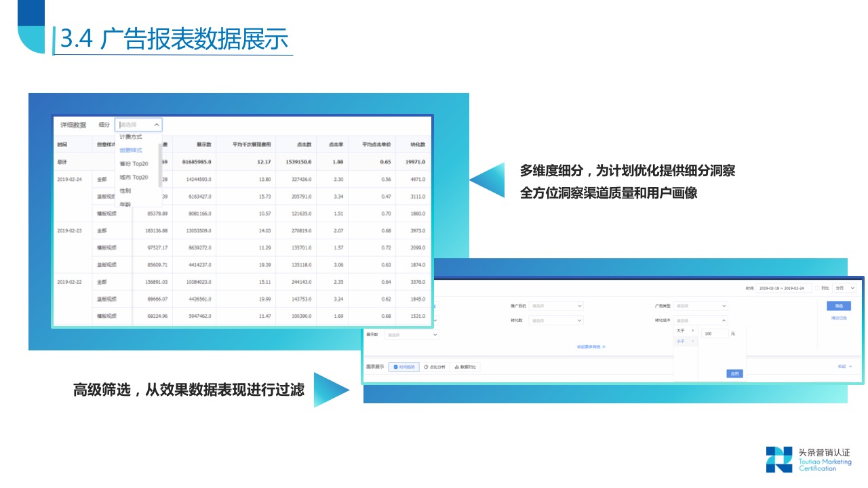Select the 大于 greater-than condition
The width and height of the screenshot is (868, 488).
pyautogui.click(x=679, y=329)
